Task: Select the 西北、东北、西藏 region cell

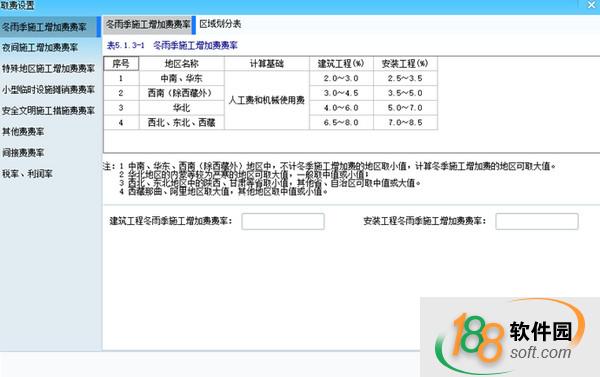Action: pos(182,122)
